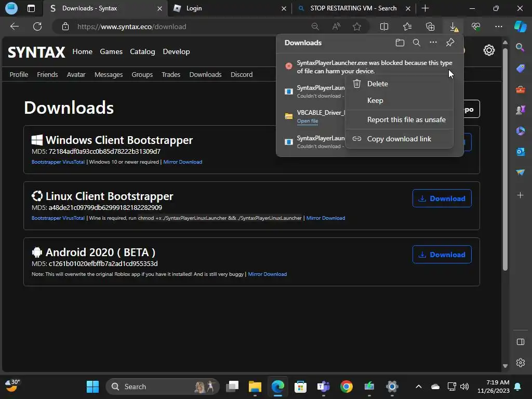Open sidebar Microsoft 365 icon
This screenshot has width=532, height=399.
pyautogui.click(x=520, y=131)
